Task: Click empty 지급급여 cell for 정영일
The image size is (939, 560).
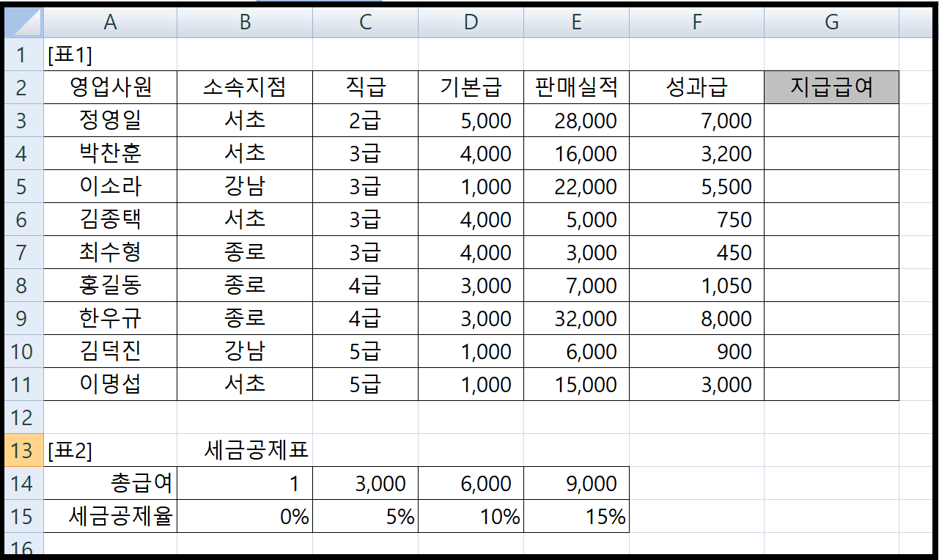Action: click(x=831, y=120)
